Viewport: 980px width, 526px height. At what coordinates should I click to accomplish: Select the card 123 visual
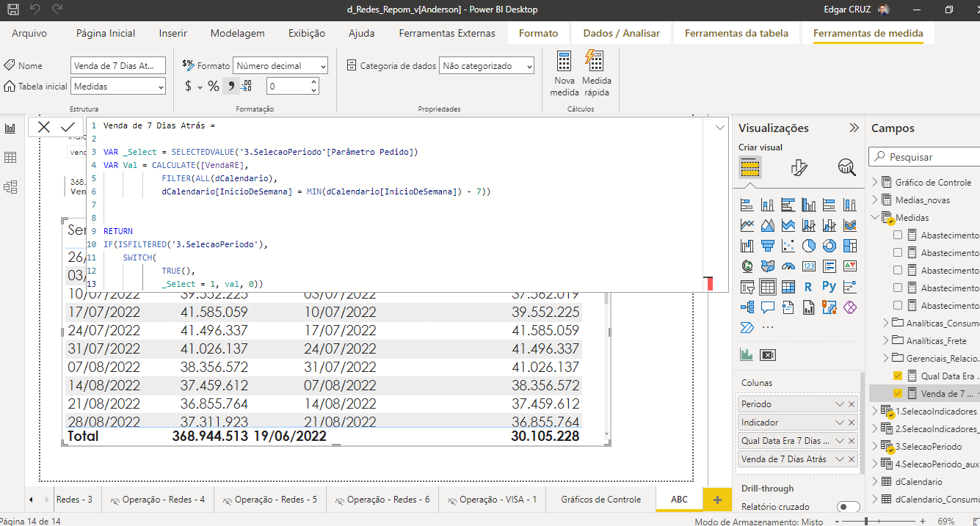pos(809,266)
